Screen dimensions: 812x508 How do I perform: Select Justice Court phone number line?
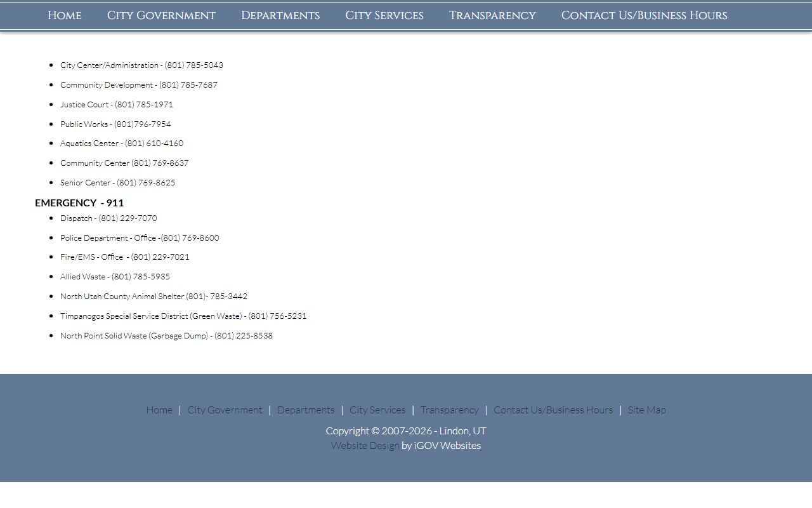click(x=117, y=104)
